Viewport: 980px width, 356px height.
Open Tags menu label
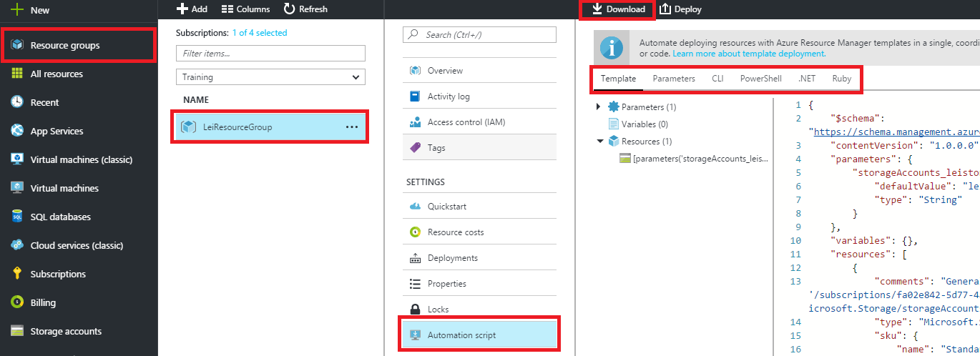[436, 148]
